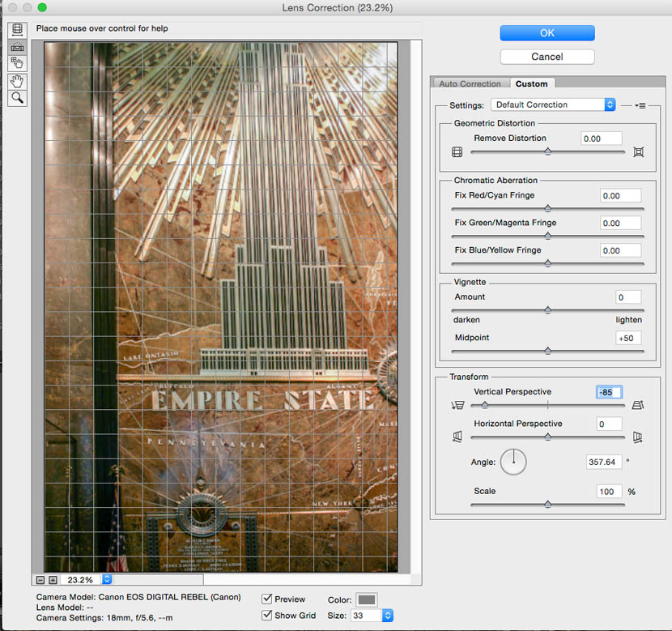This screenshot has width=672, height=631.
Task: Click the Vertical Perspective slider
Action: point(547,405)
